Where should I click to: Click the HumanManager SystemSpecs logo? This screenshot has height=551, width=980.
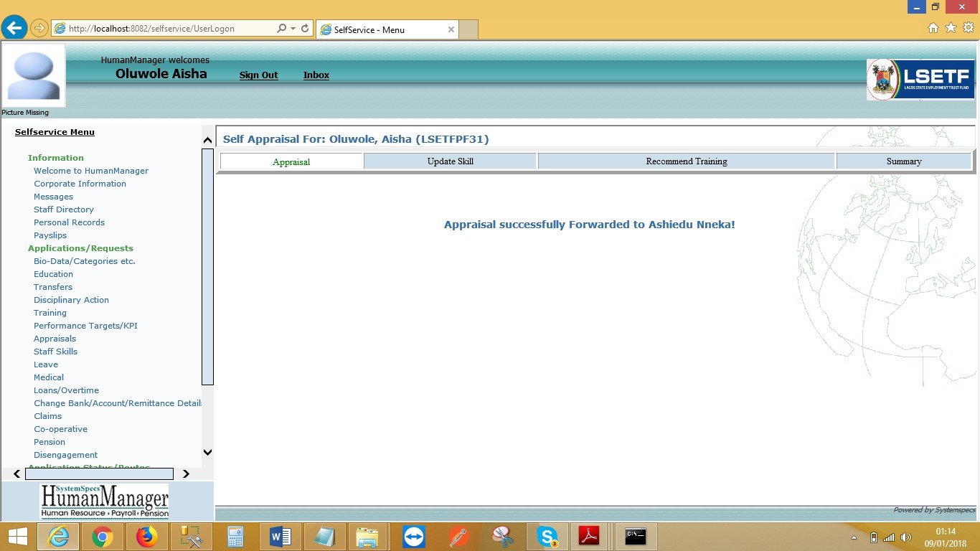(x=105, y=501)
